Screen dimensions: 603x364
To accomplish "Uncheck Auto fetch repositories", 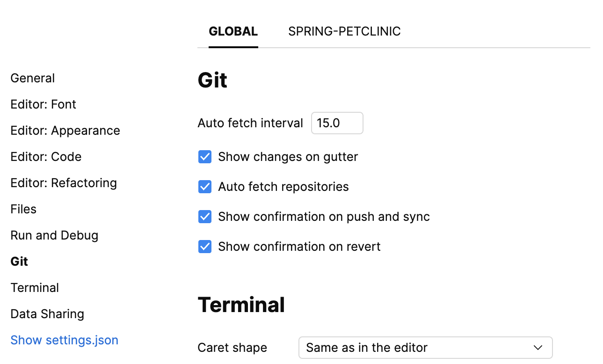I will pos(205,187).
